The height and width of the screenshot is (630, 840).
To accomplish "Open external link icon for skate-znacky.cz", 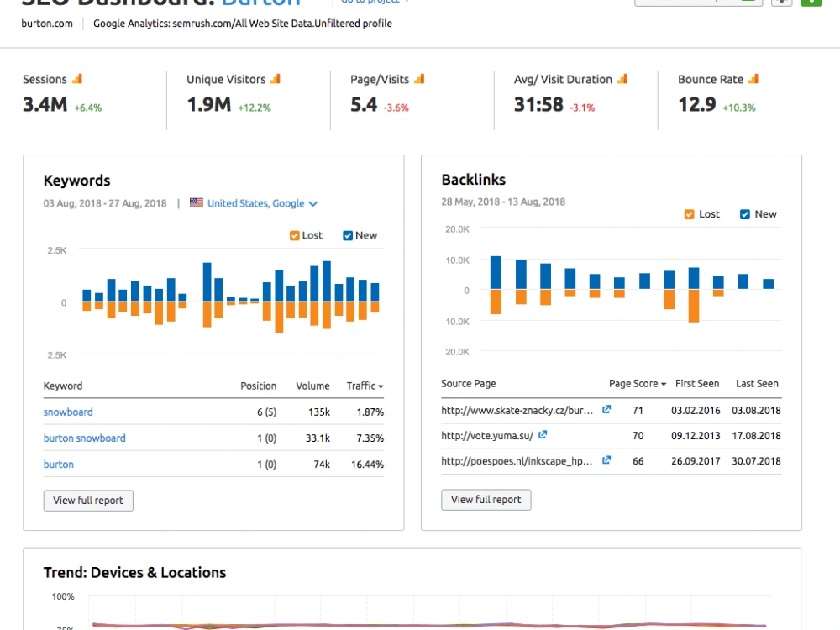I will point(606,410).
